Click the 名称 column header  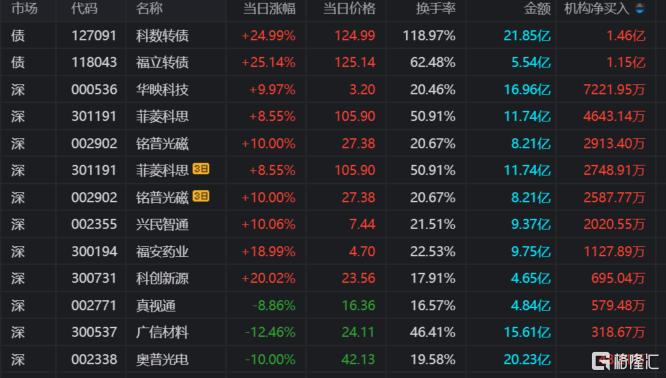tap(149, 8)
